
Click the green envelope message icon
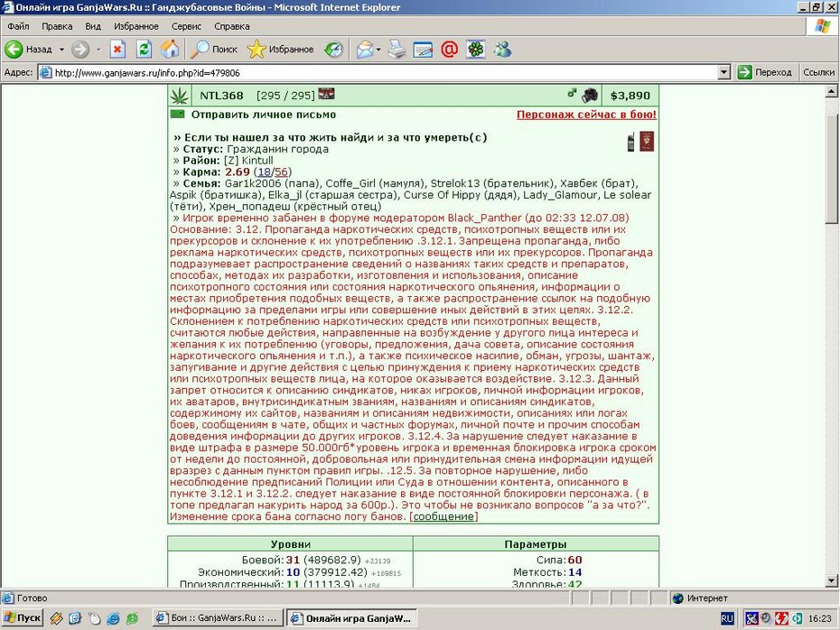177,114
